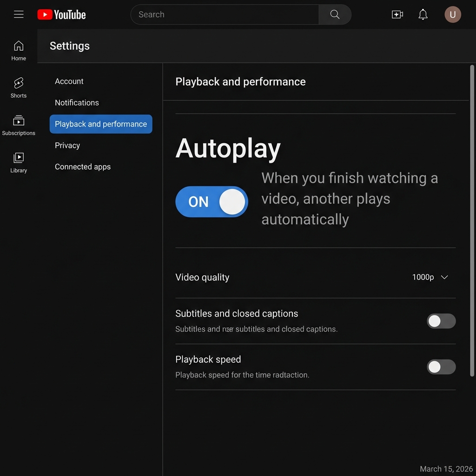Enable subtitles and closed captions

click(441, 321)
